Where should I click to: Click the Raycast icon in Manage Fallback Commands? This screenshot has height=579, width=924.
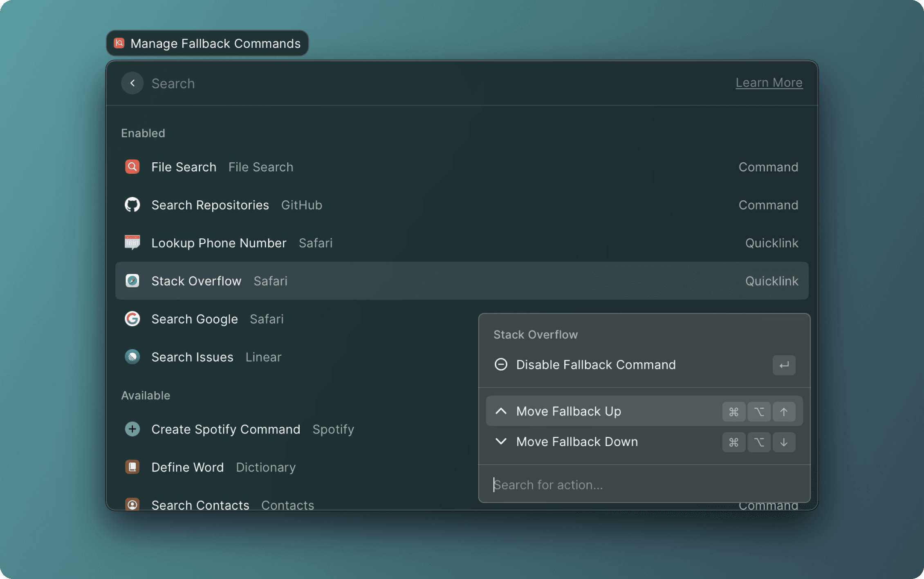[119, 43]
